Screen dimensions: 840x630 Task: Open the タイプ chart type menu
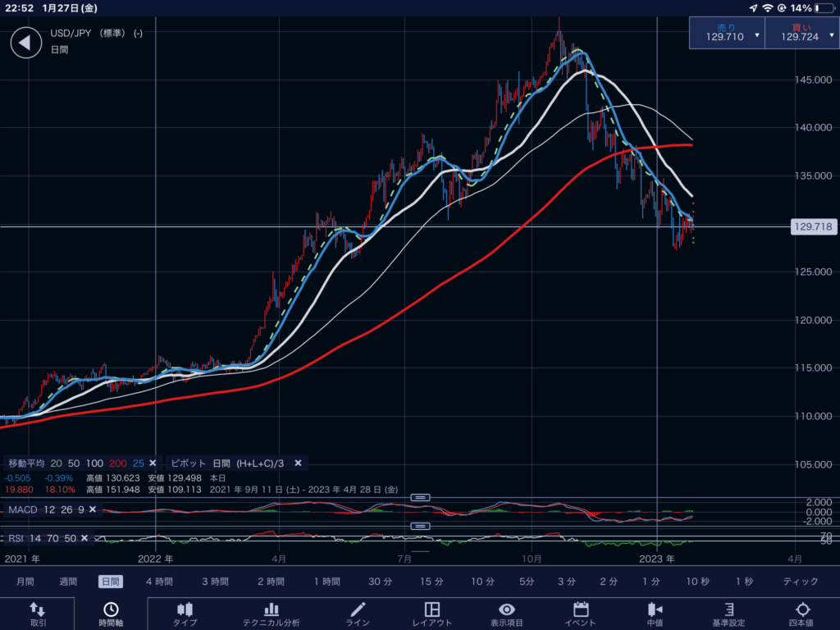coord(185,614)
